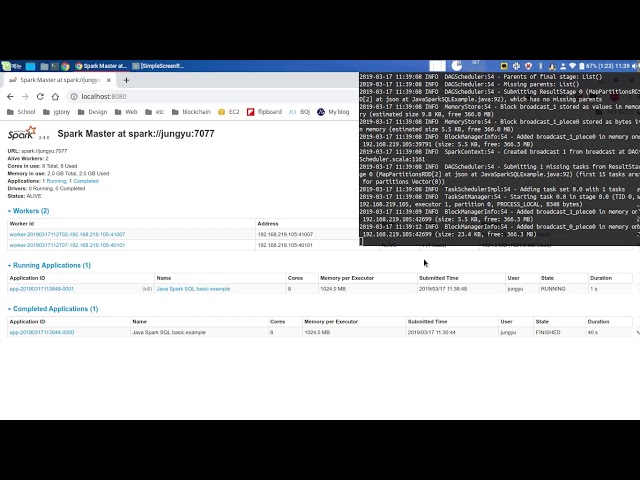Open worker ending in 40101
The image size is (640, 480).
[x=67, y=245]
